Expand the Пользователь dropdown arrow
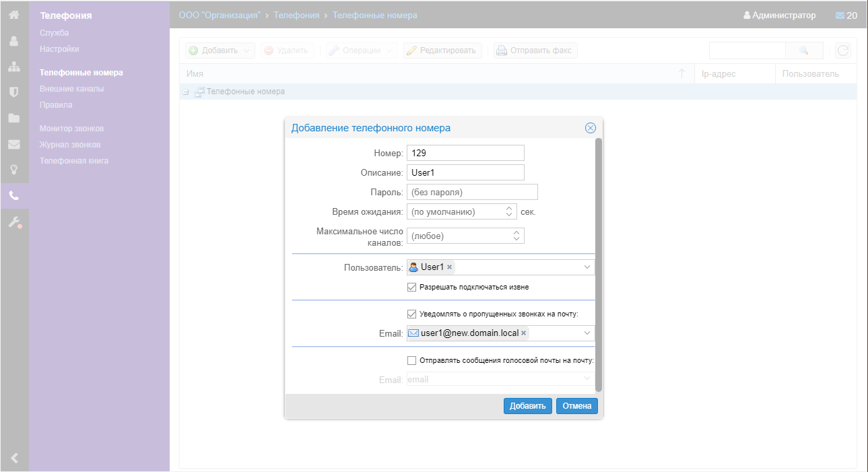This screenshot has width=868, height=472. 587,267
